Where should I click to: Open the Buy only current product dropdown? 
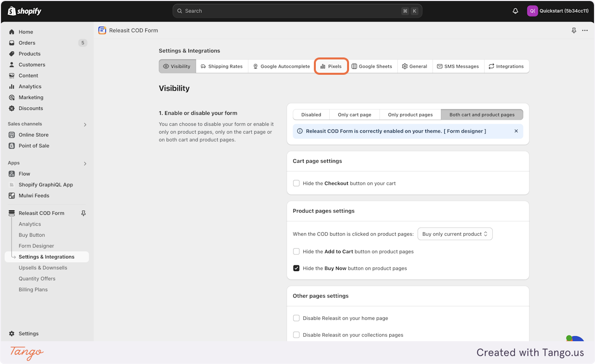point(455,234)
